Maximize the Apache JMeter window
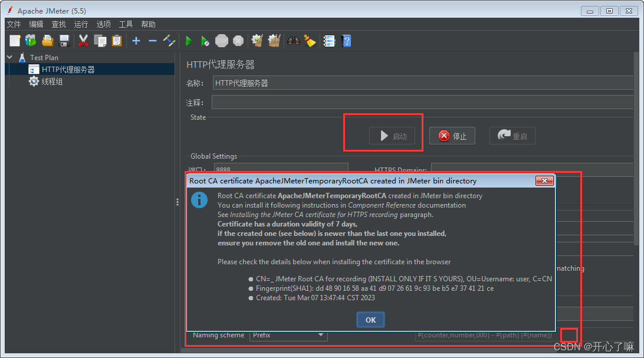 [x=610, y=11]
